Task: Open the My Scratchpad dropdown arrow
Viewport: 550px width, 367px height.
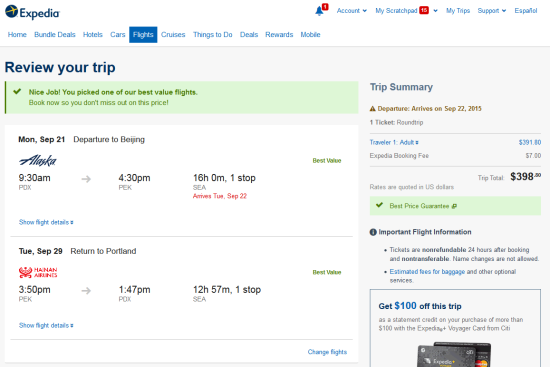Action: (435, 11)
